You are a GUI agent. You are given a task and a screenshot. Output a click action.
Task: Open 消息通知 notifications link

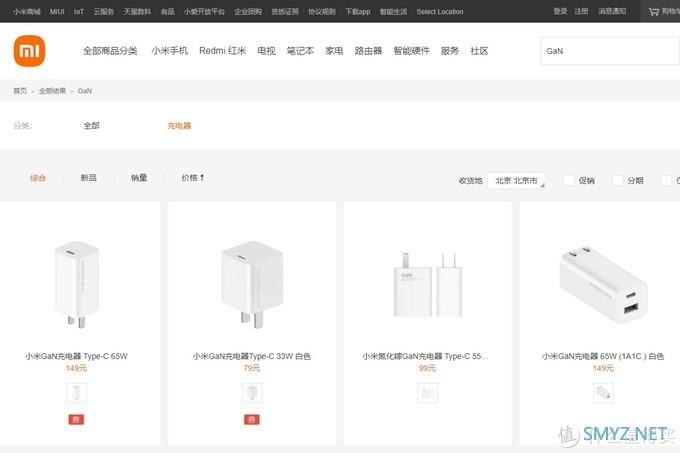[612, 11]
